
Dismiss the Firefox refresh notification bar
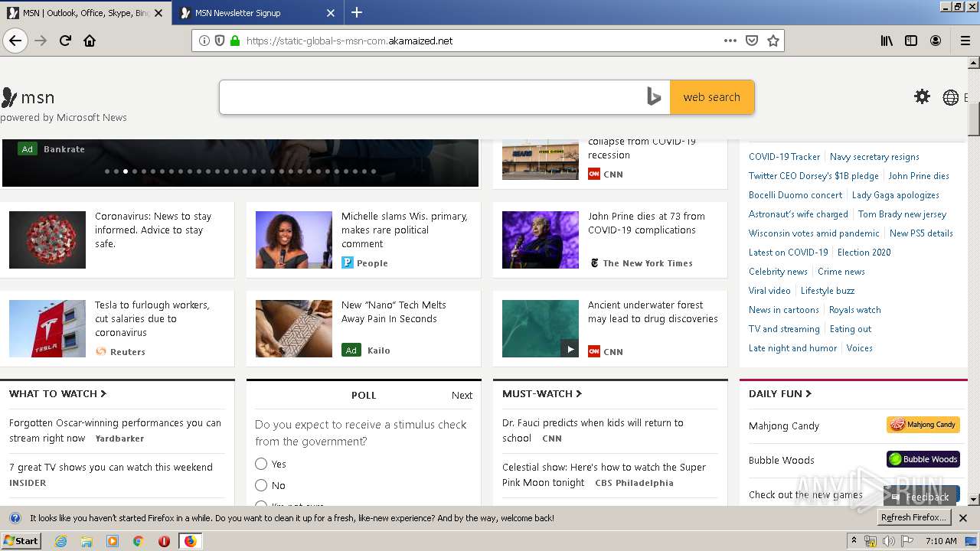pyautogui.click(x=963, y=518)
